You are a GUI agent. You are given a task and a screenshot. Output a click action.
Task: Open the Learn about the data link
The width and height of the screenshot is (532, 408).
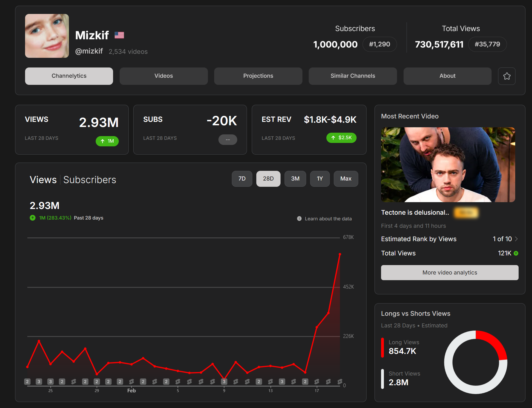pos(328,219)
